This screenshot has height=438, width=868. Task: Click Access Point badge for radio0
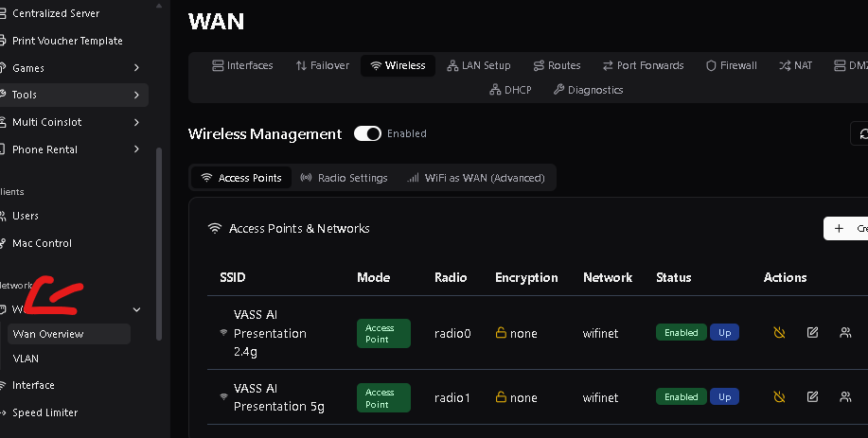383,334
